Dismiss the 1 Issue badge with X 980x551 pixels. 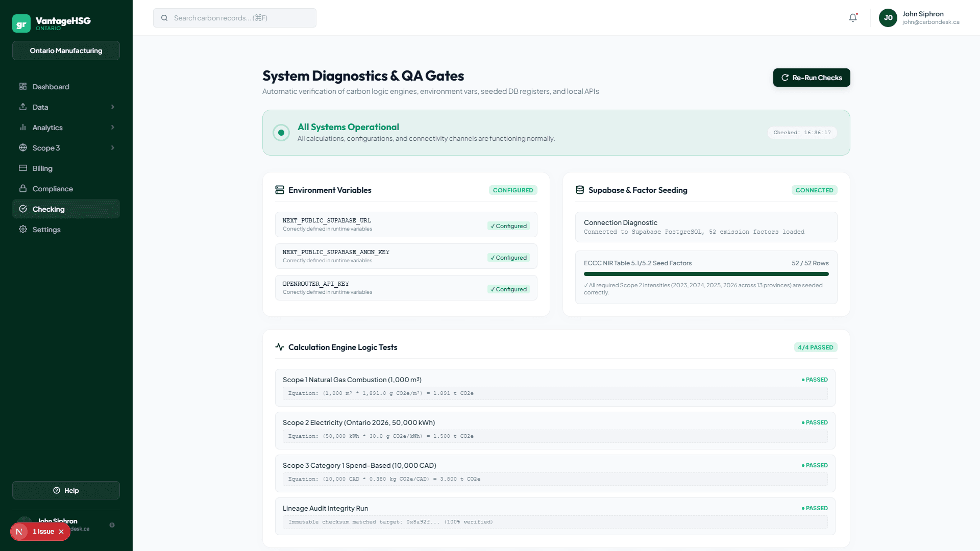pyautogui.click(x=61, y=532)
